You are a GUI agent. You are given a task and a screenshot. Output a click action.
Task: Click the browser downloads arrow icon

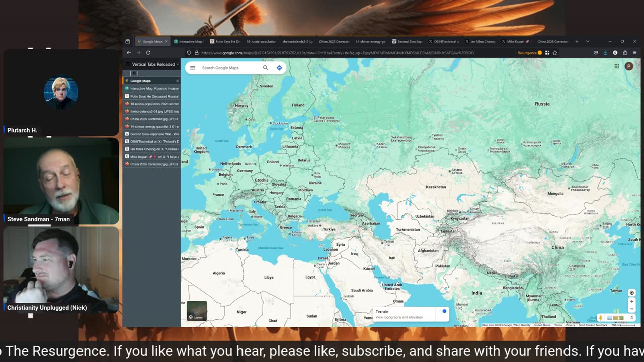(605, 53)
